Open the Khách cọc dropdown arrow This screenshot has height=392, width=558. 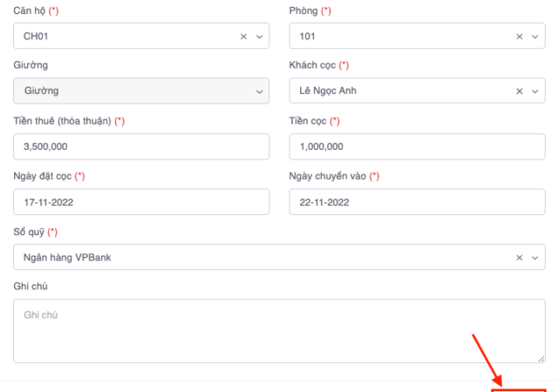534,91
